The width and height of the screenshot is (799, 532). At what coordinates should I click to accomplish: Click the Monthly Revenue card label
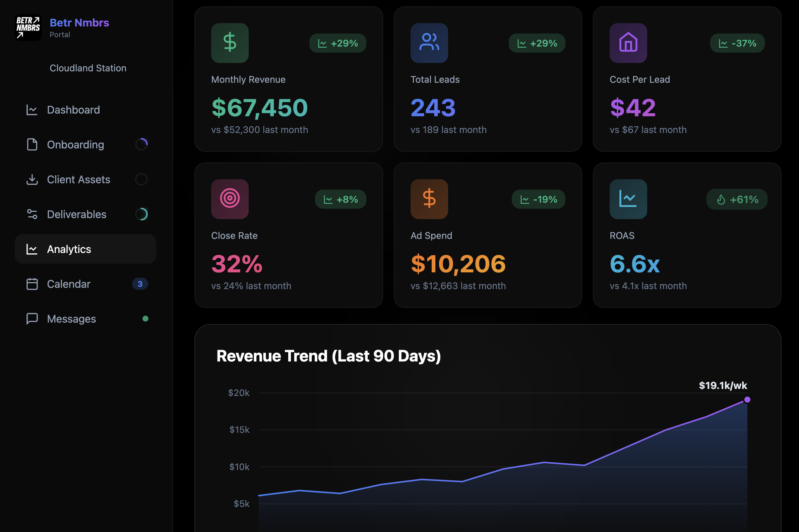tap(248, 79)
